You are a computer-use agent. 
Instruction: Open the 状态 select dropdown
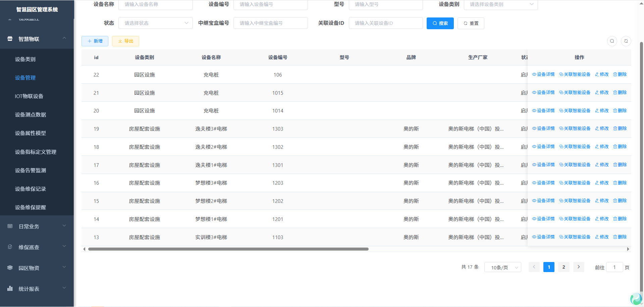tap(156, 23)
